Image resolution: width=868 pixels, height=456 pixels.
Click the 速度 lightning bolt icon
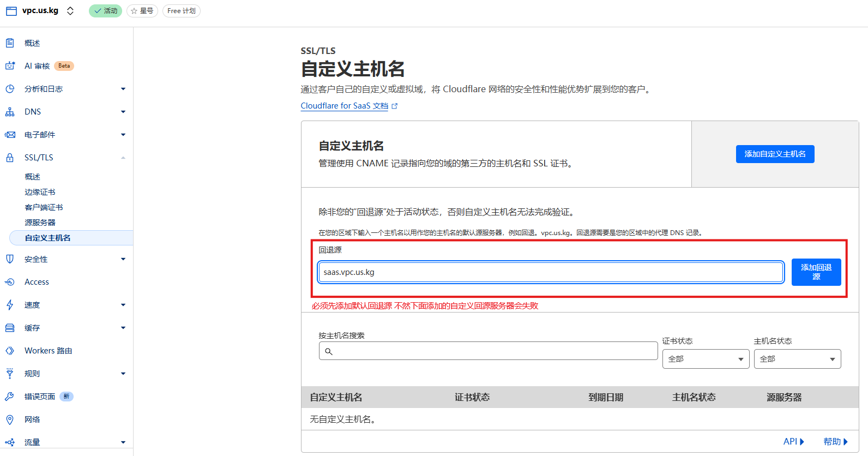[10, 305]
